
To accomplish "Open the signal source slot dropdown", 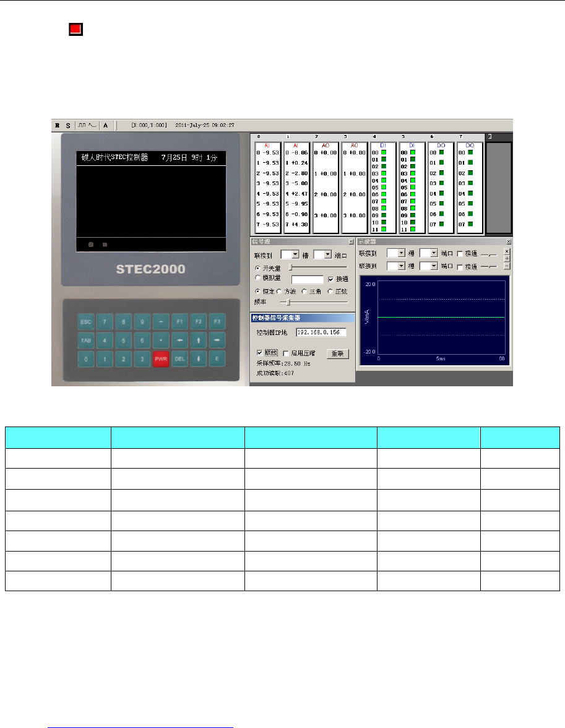I will pyautogui.click(x=296, y=254).
